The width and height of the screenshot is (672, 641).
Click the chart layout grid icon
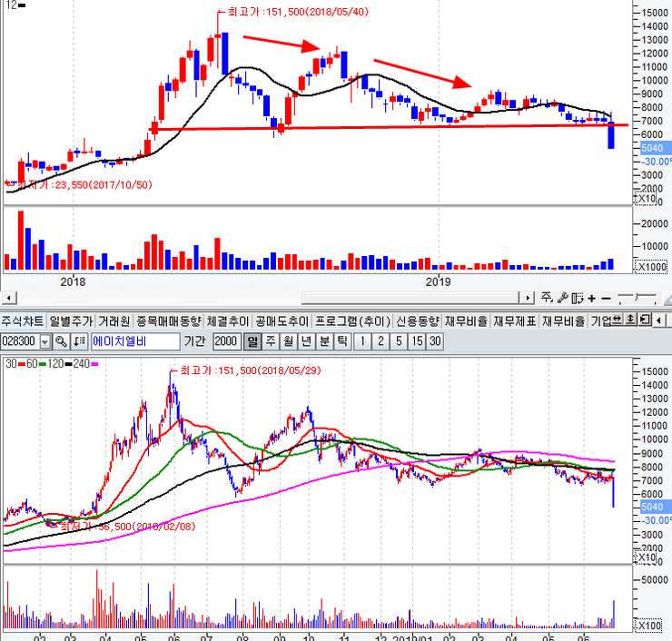578,298
